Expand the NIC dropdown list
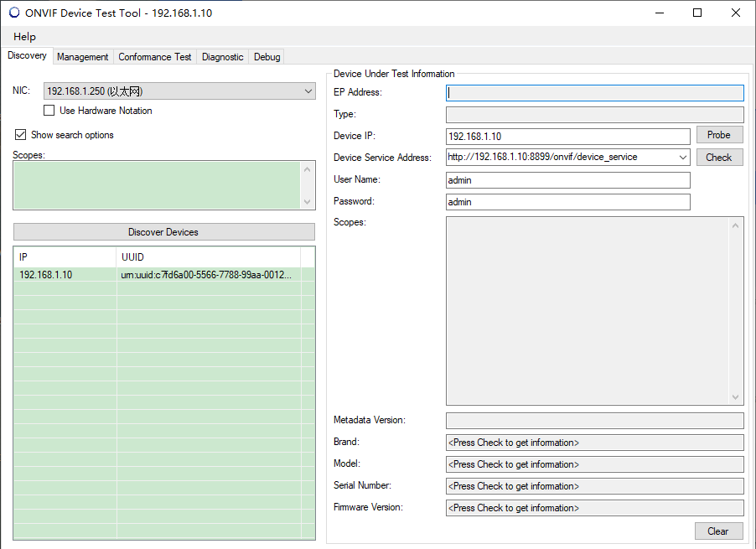 [308, 91]
